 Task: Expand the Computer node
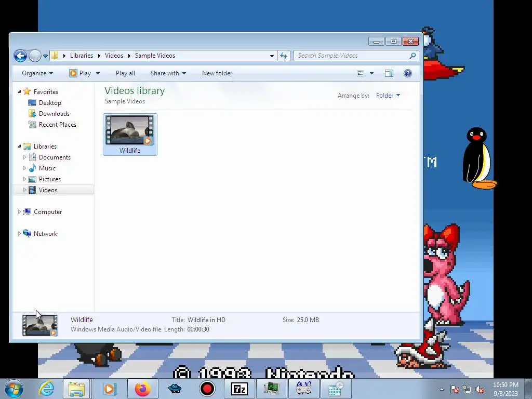tap(19, 212)
